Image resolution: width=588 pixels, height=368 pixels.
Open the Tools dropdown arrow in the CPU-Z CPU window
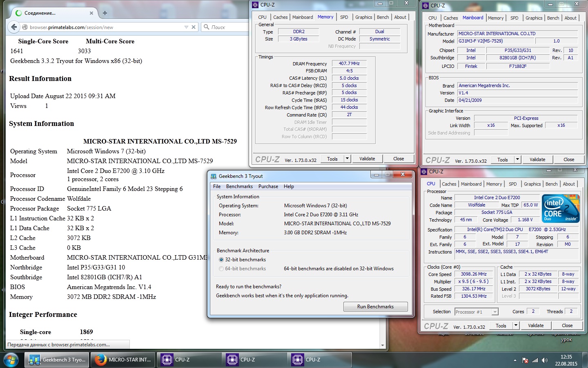(516, 325)
